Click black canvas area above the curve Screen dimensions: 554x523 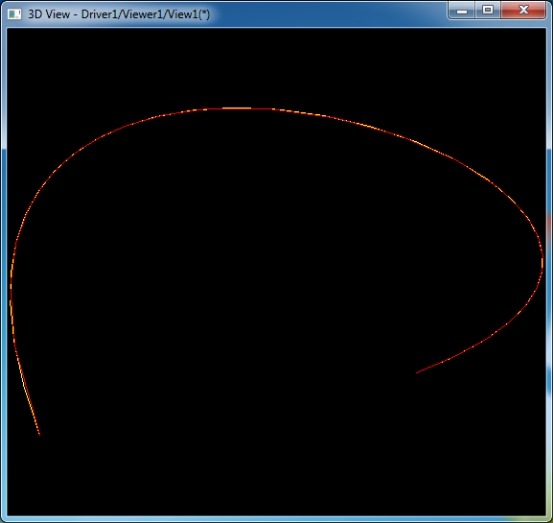(277, 64)
